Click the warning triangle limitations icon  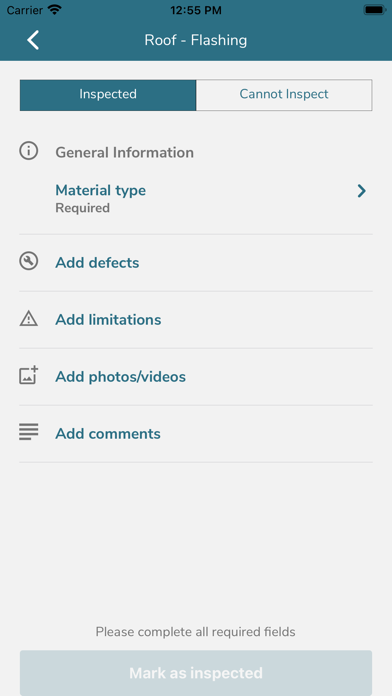pos(28,319)
